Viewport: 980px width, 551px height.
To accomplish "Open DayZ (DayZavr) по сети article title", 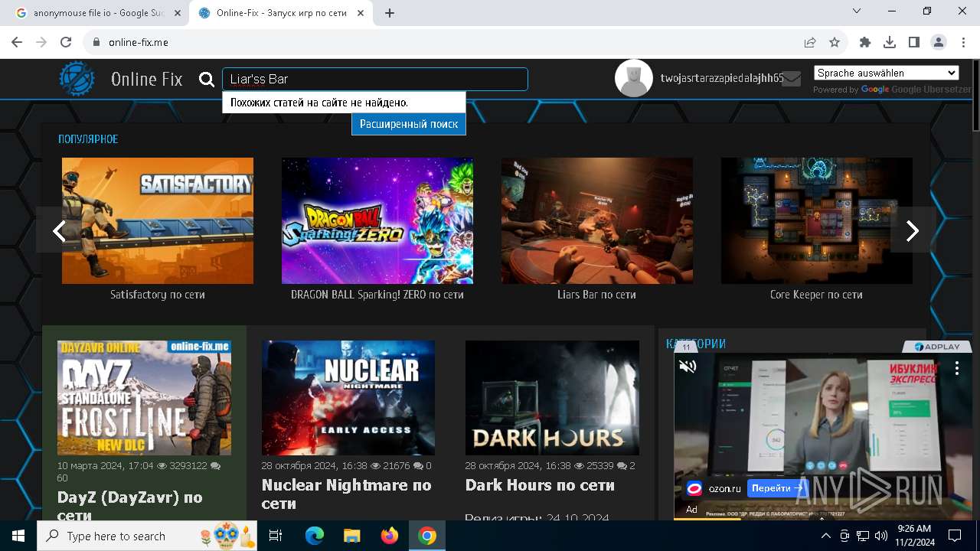I will pyautogui.click(x=130, y=505).
